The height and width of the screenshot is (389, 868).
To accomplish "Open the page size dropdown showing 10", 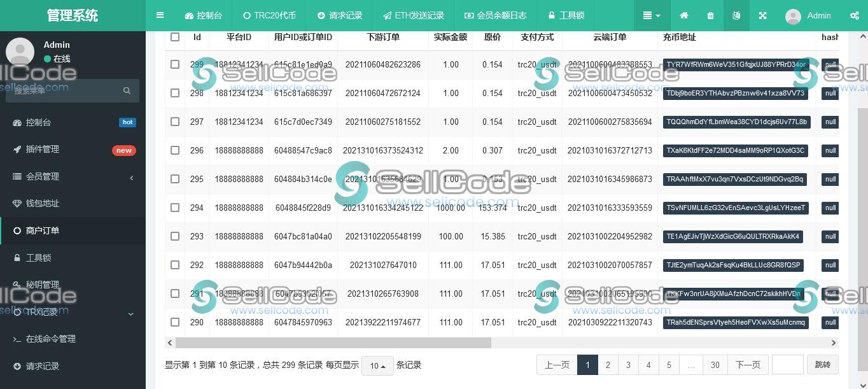I will (377, 365).
